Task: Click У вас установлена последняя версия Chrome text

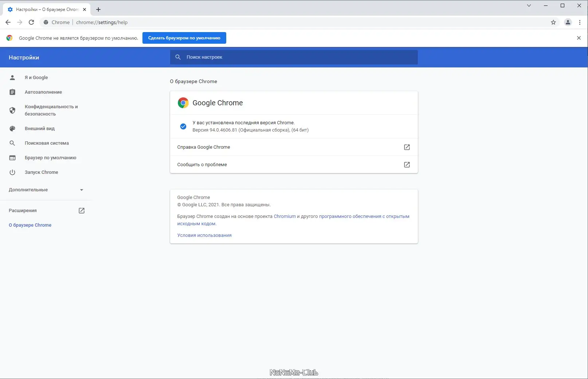Action: (244, 123)
